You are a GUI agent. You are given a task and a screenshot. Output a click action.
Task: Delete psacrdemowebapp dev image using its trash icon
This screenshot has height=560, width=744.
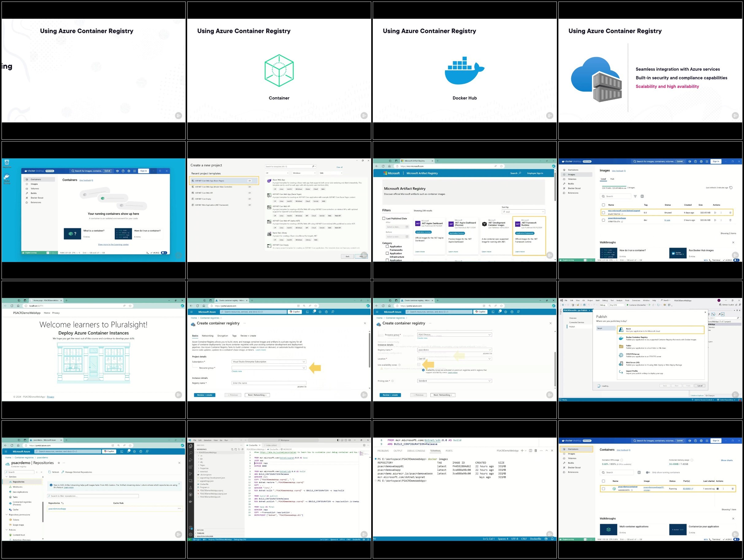point(730,220)
